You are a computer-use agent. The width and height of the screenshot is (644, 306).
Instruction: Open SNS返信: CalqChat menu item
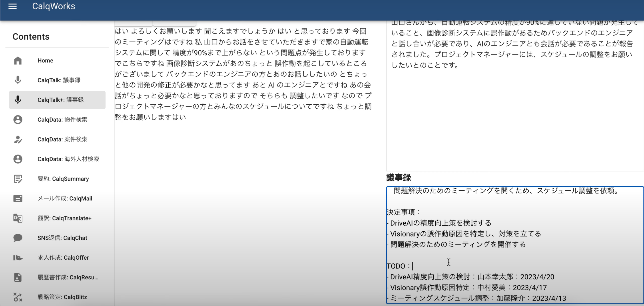[62, 238]
